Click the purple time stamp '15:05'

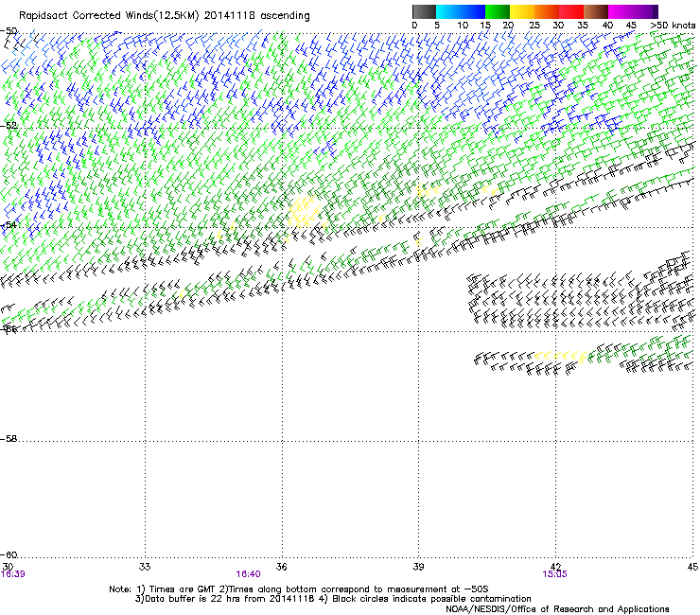(x=554, y=574)
